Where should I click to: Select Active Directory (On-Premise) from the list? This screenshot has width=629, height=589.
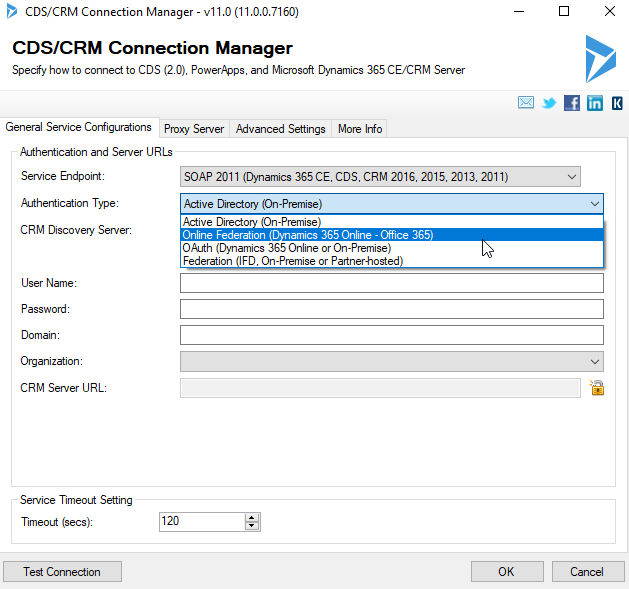392,222
